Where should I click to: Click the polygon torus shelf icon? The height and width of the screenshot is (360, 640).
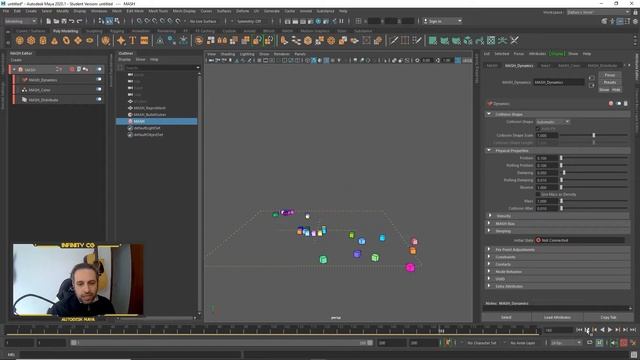point(66,40)
